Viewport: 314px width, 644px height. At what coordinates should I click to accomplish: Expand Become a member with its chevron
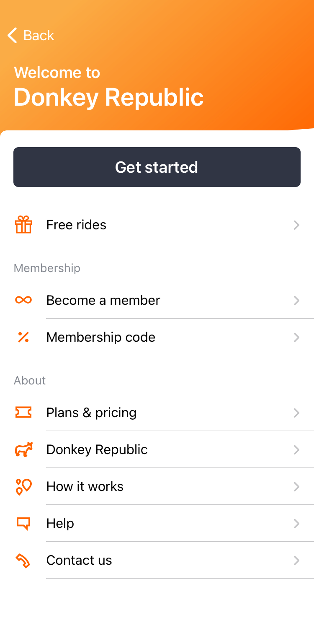(x=296, y=300)
